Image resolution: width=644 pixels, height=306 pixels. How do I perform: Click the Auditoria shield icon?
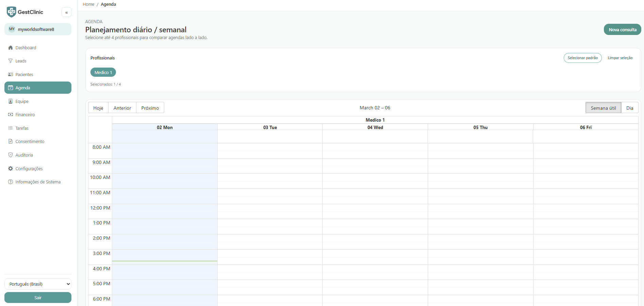pos(11,155)
